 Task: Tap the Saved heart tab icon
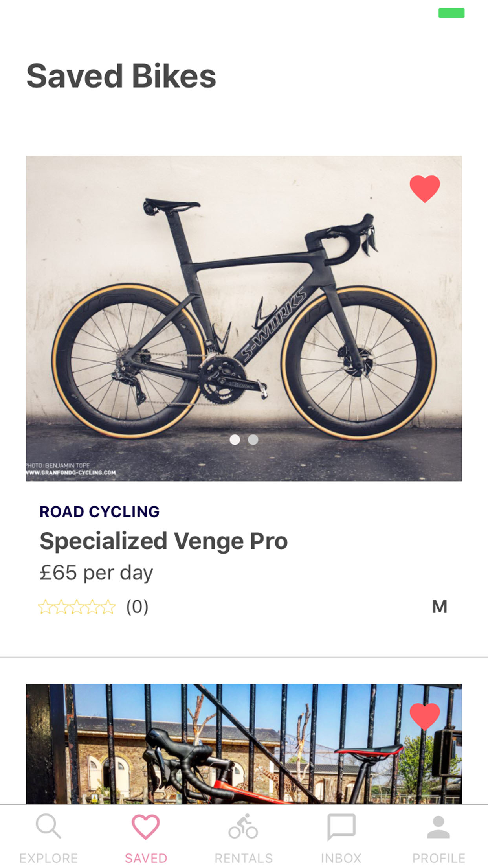click(x=146, y=826)
